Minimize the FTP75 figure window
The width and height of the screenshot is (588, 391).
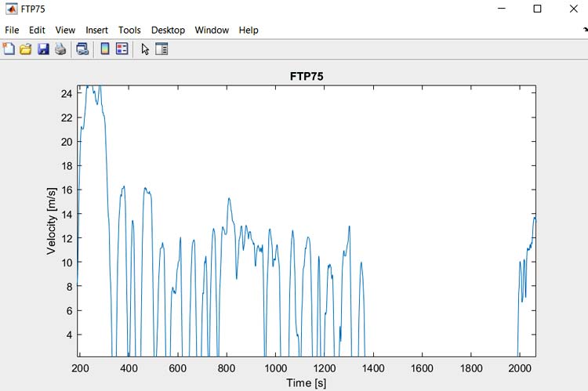[502, 9]
